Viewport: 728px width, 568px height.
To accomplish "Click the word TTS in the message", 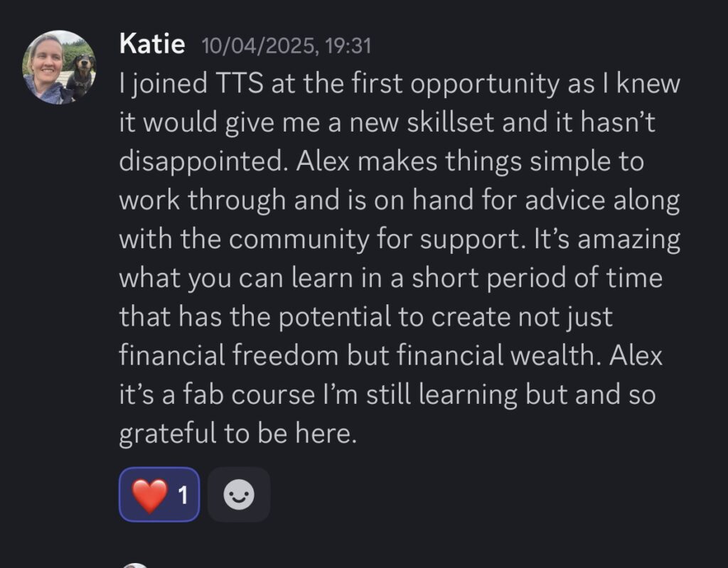I will [x=239, y=84].
